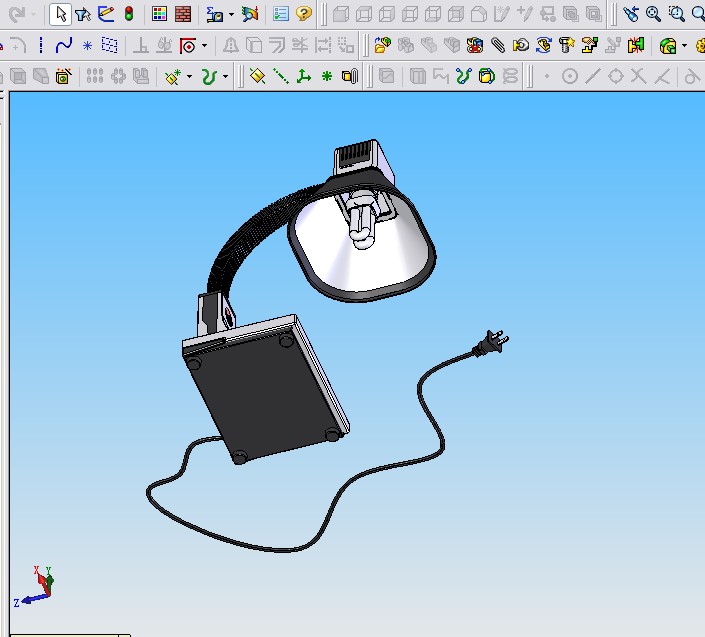Click the paperclip Mate icon
Viewport: 705px width, 637px height.
point(498,45)
